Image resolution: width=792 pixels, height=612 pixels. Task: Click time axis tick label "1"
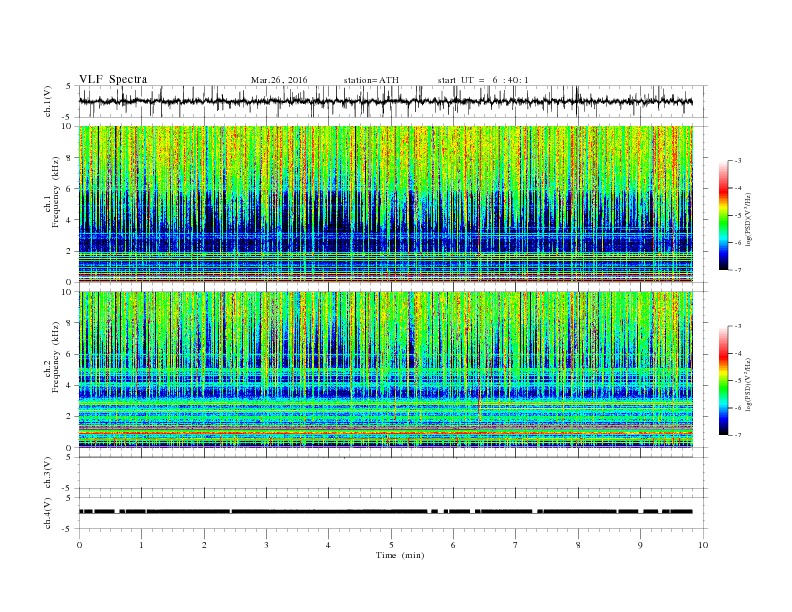pyautogui.click(x=142, y=545)
